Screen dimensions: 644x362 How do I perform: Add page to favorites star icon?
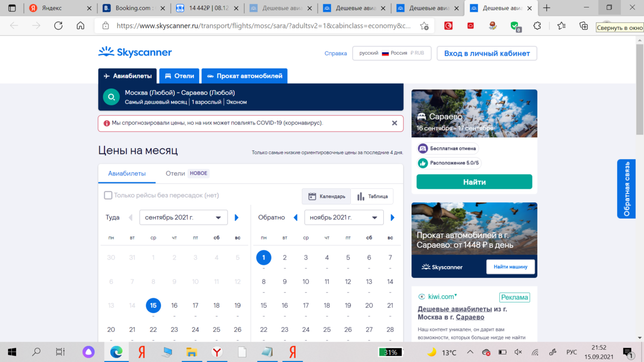point(424,26)
